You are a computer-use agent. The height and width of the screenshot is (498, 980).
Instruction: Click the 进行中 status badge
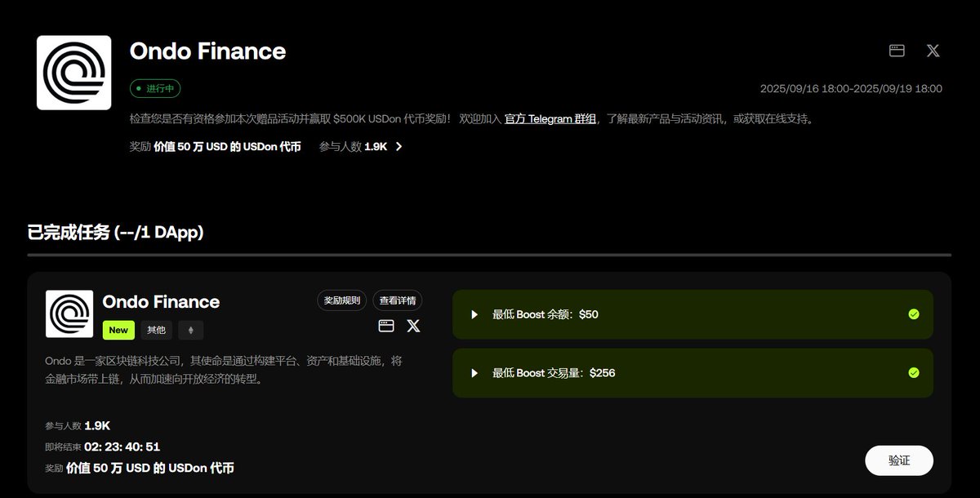click(x=155, y=88)
